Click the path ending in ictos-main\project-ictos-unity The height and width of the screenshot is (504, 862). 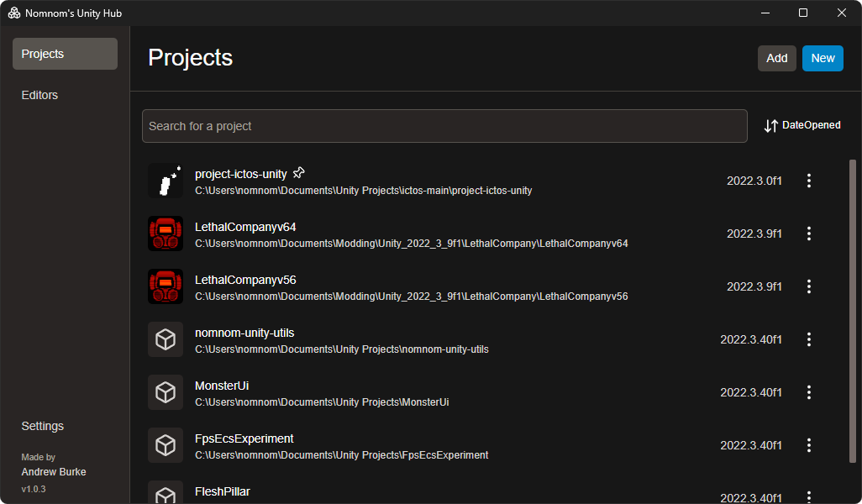coord(364,191)
